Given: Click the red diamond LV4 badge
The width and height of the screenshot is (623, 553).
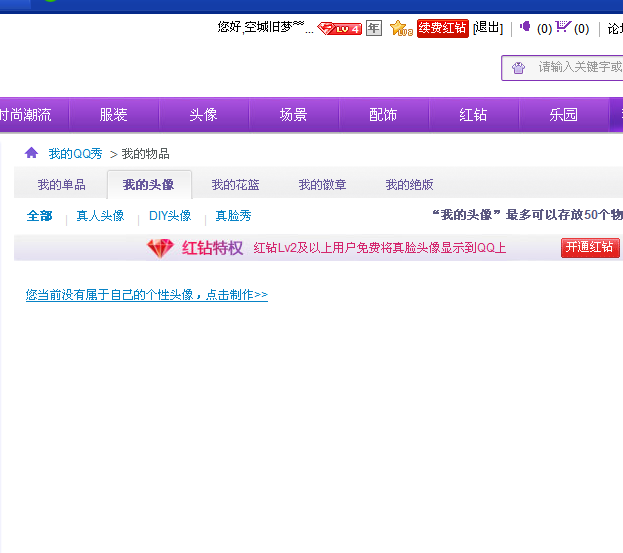Looking at the screenshot, I should (339, 29).
